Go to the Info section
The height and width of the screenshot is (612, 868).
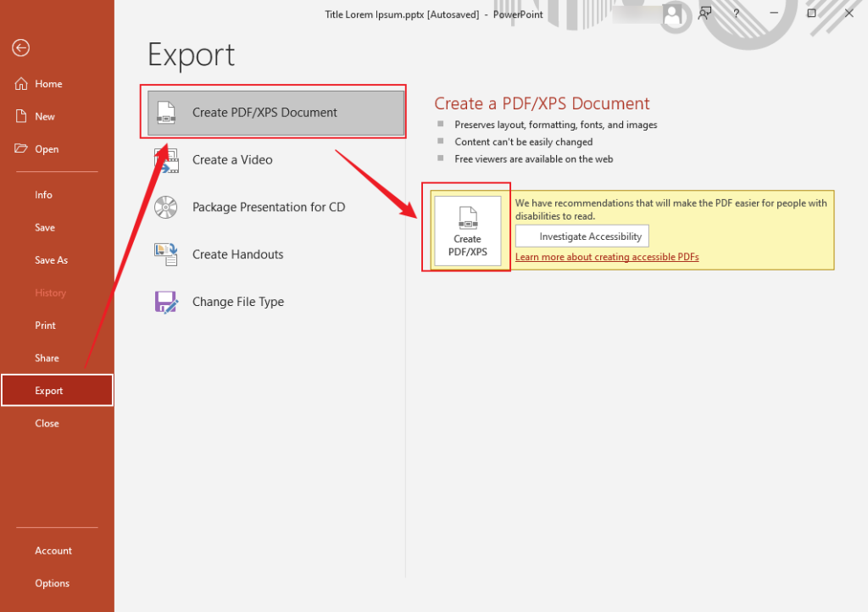click(43, 194)
